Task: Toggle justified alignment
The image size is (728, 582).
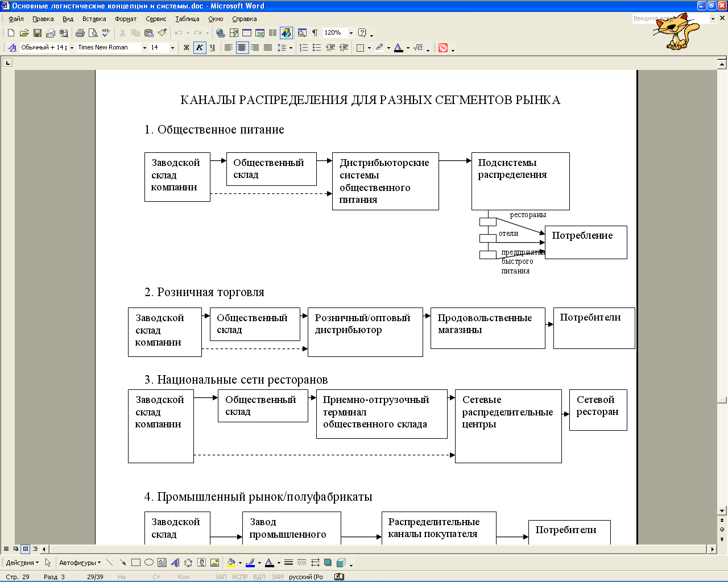Action: tap(268, 48)
